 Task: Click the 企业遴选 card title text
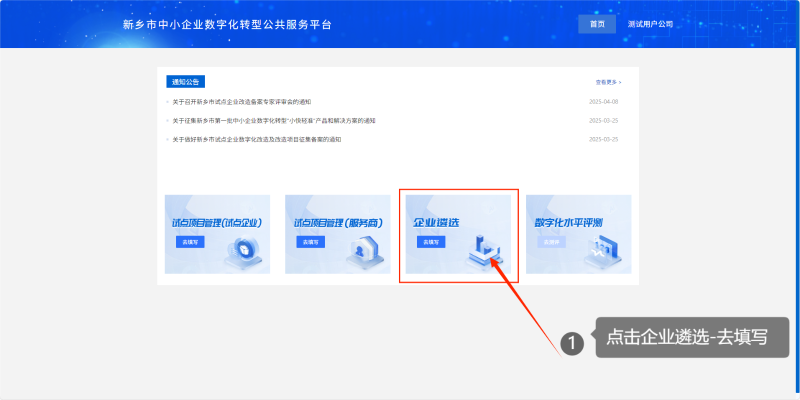coord(436,222)
